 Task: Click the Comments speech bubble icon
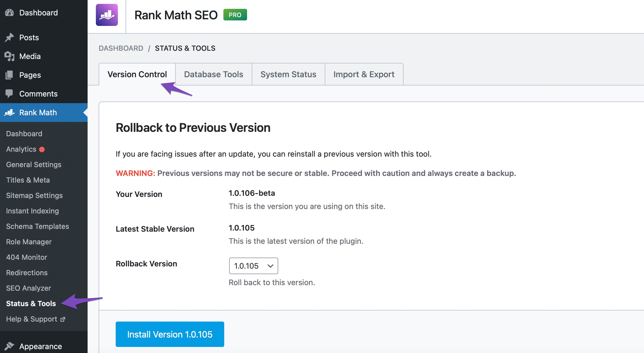pyautogui.click(x=9, y=94)
